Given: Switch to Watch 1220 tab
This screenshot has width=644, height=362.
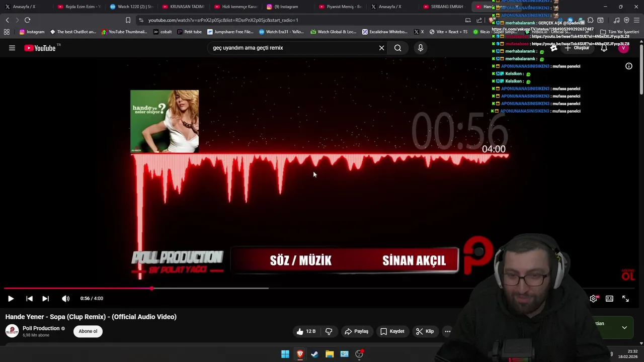Looking at the screenshot, I should (131, 7).
